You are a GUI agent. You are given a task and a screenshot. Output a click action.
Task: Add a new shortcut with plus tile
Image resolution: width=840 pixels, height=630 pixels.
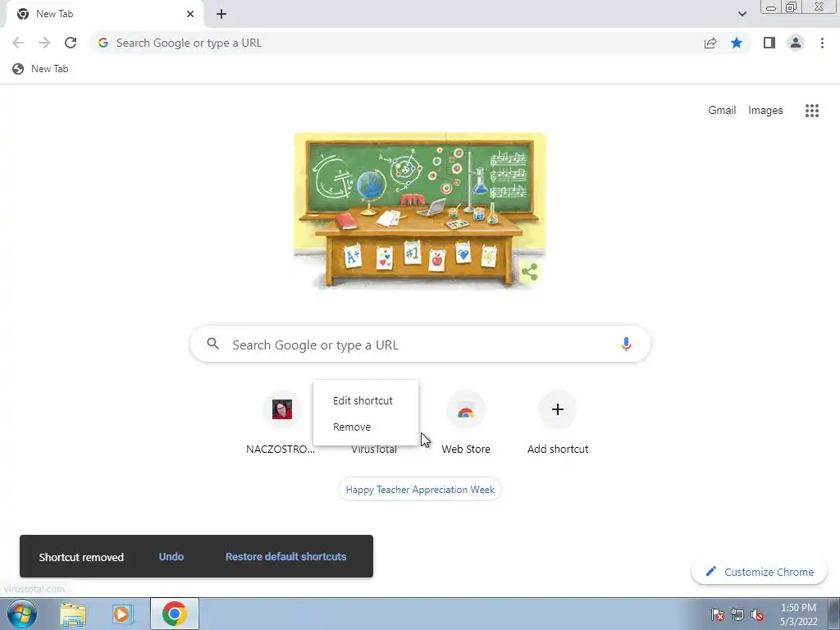click(x=558, y=422)
